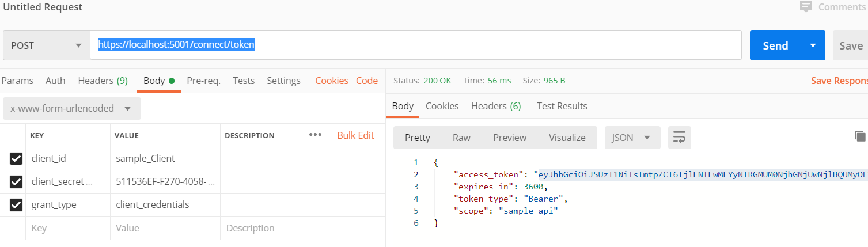Click the empty Description input field
This screenshot has width=868, height=247.
point(303,228)
